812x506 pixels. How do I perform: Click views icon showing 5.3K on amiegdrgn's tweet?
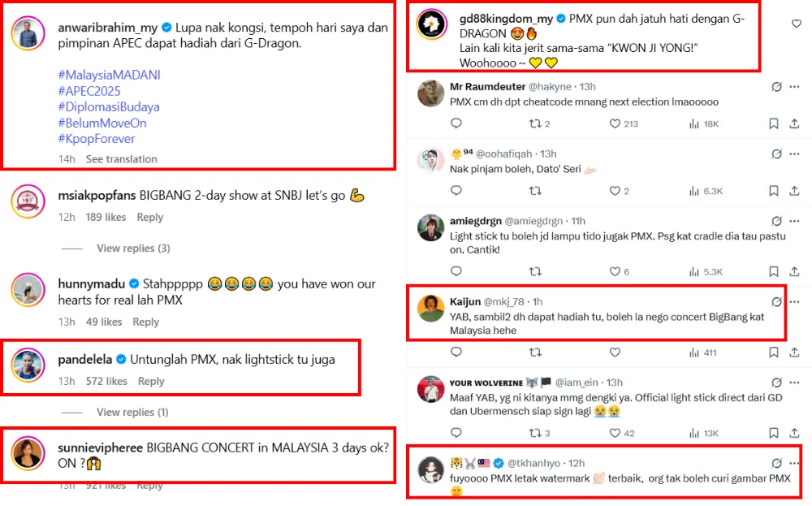click(695, 272)
